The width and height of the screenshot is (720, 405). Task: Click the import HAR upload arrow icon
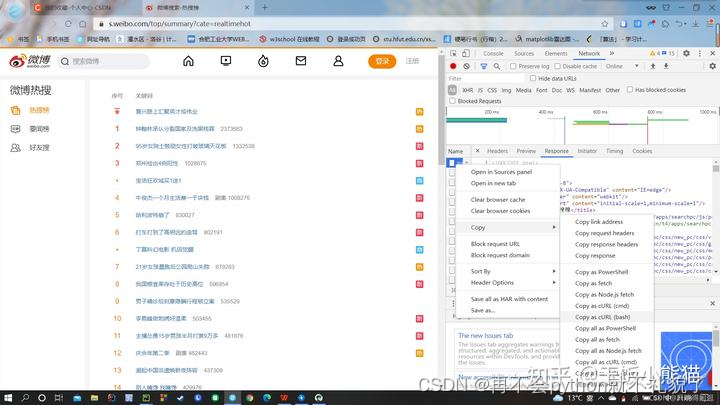coord(652,66)
